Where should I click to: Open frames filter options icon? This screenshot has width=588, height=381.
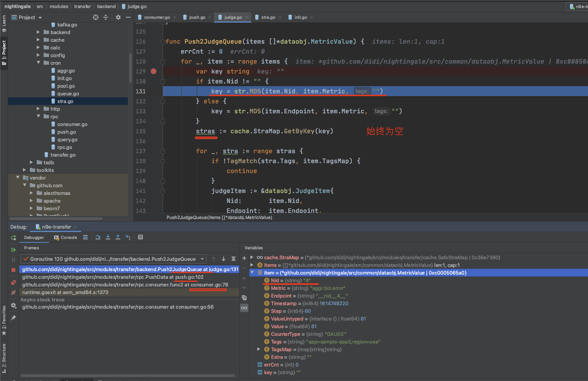click(x=234, y=259)
